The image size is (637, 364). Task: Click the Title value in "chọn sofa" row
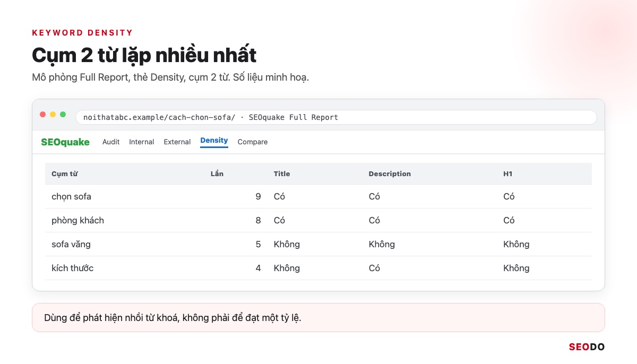pos(279,196)
